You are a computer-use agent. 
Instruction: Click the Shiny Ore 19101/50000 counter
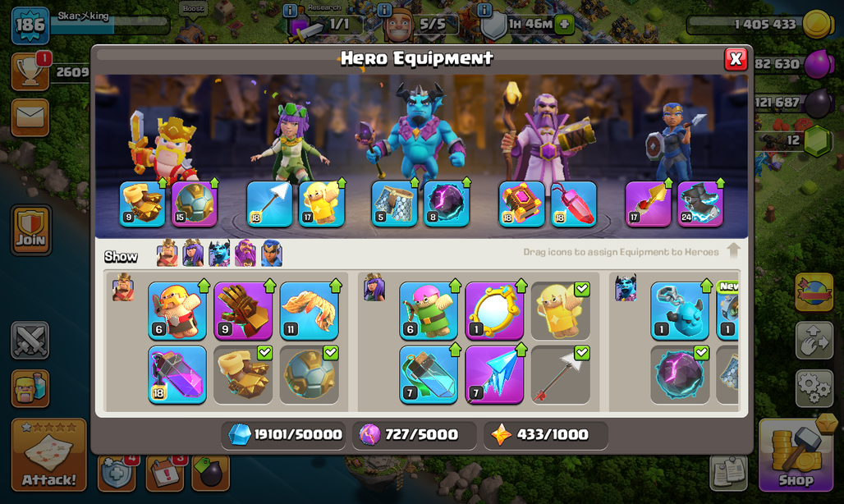285,434
